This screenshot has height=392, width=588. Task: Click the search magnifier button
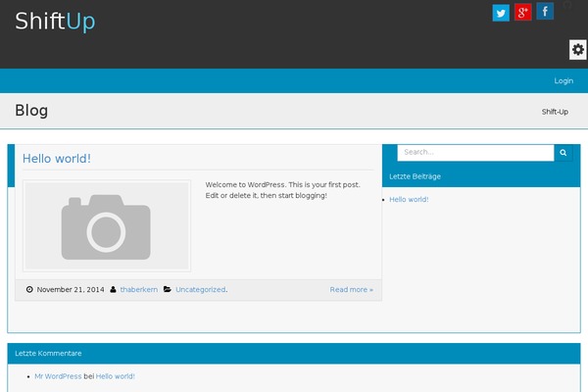tap(563, 153)
